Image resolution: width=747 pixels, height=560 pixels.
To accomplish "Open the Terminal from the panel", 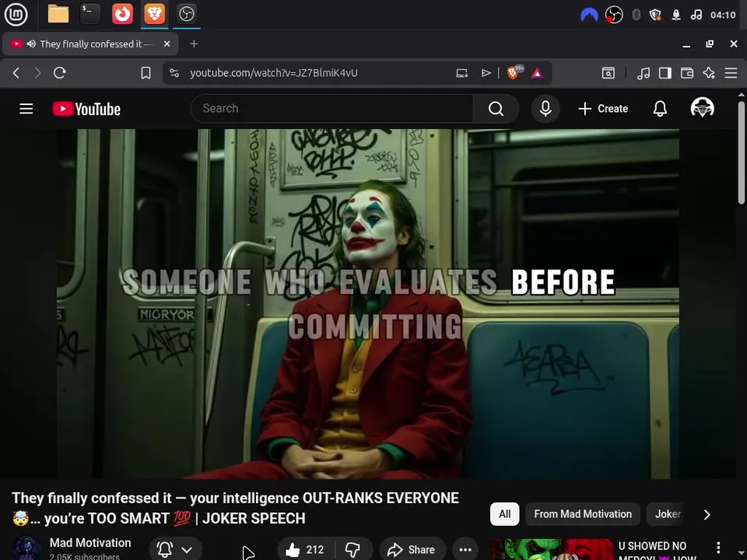I will point(90,14).
